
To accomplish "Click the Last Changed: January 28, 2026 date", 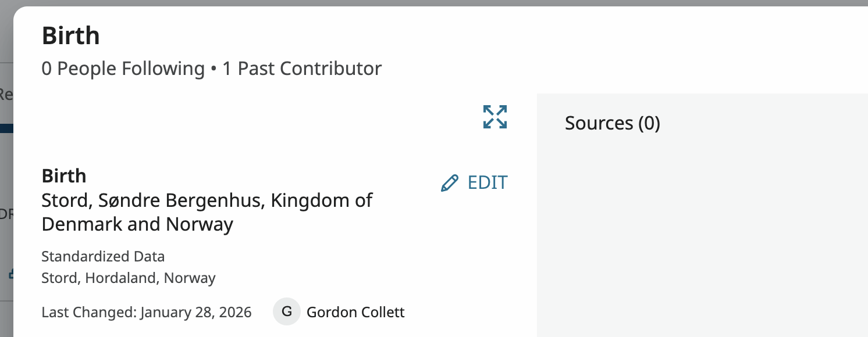I will (x=147, y=312).
